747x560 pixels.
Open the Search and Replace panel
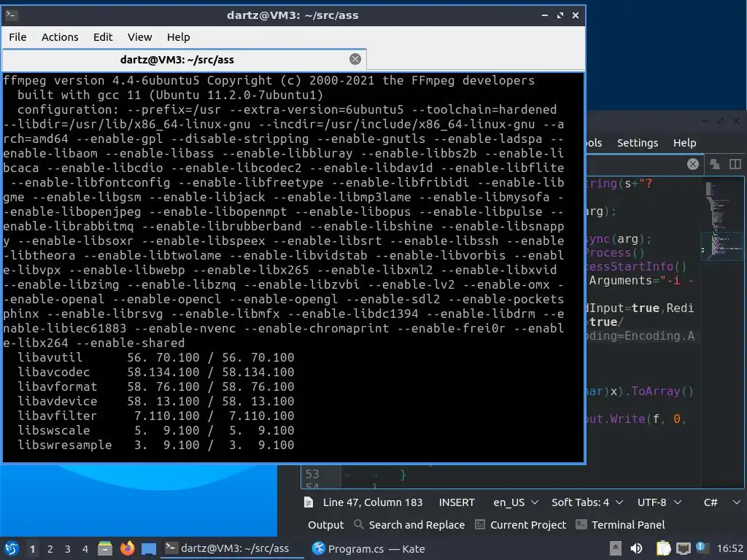coord(409,525)
